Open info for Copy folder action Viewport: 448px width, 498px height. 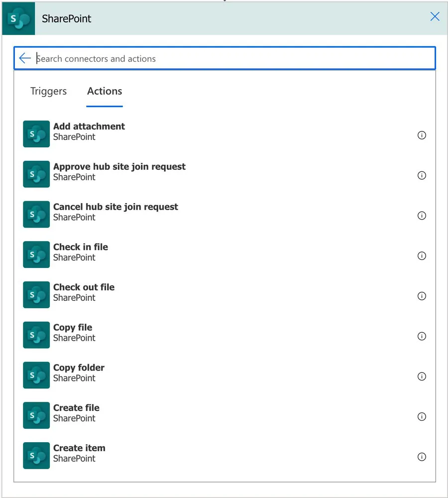coord(422,376)
